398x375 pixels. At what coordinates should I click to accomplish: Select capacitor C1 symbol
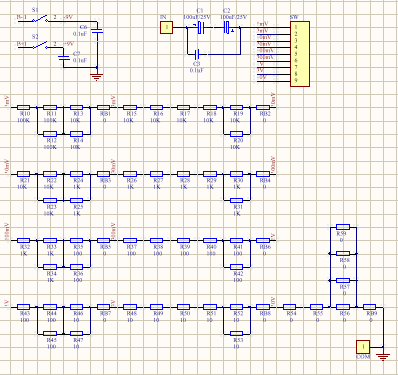(200, 28)
